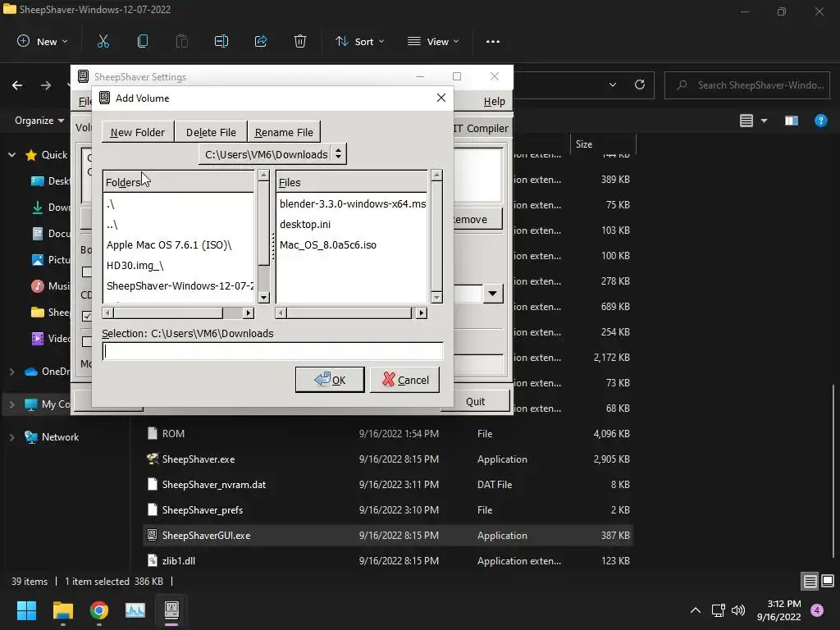This screenshot has width=840, height=630.
Task: Click the Rename File button
Action: coord(284,132)
